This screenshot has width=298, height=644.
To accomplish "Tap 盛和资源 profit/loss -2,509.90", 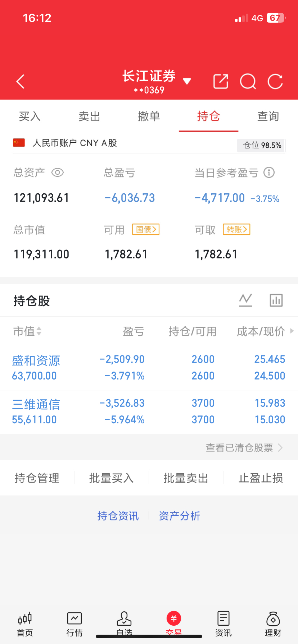I will click(x=122, y=359).
